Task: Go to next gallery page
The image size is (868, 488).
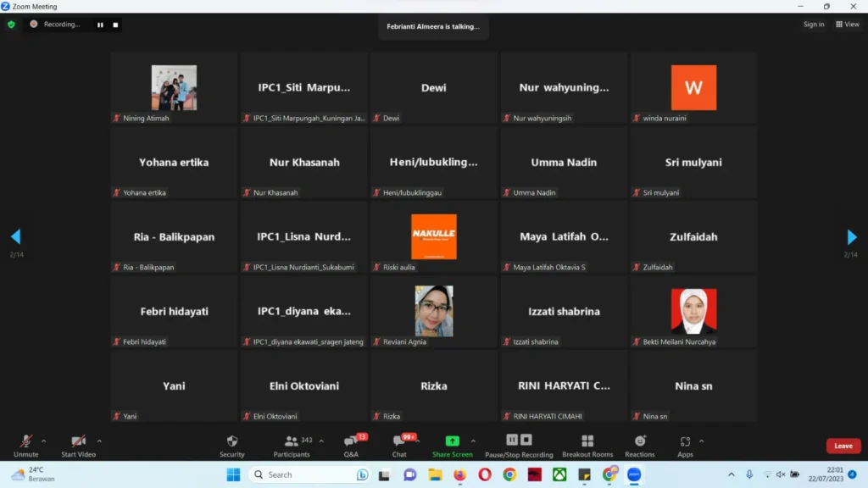Action: (x=851, y=237)
